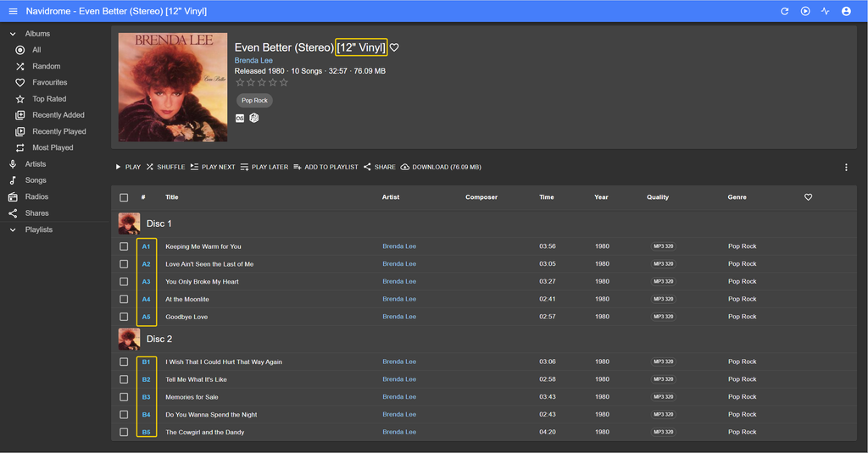Screen dimensions: 868x453
Task: Click track number B4
Action: (146, 415)
